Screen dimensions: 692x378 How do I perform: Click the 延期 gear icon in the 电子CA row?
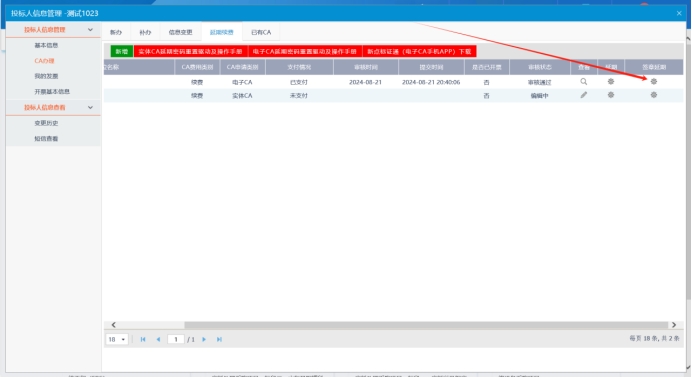coord(611,82)
